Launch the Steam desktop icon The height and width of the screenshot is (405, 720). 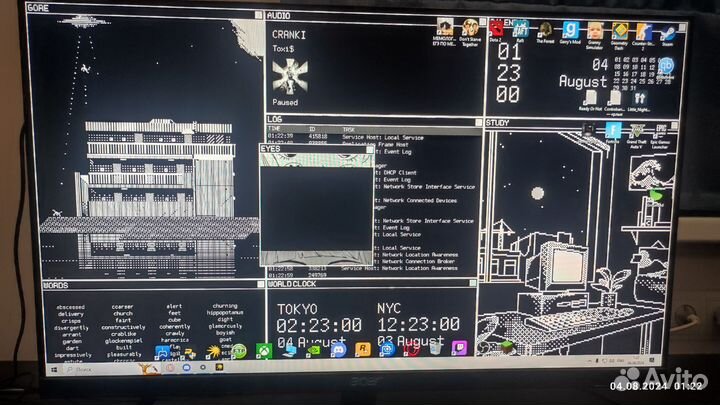[667, 30]
